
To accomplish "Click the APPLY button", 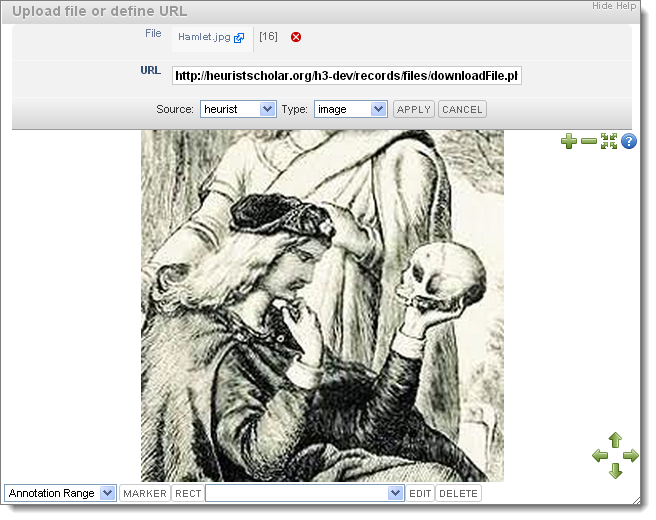I will coord(414,109).
